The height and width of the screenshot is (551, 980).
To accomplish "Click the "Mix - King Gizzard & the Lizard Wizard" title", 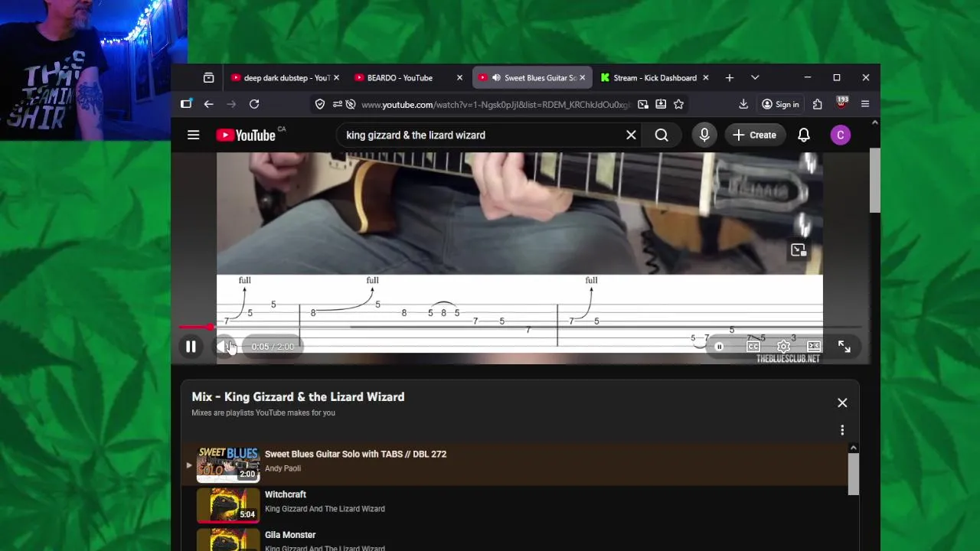I will [298, 396].
